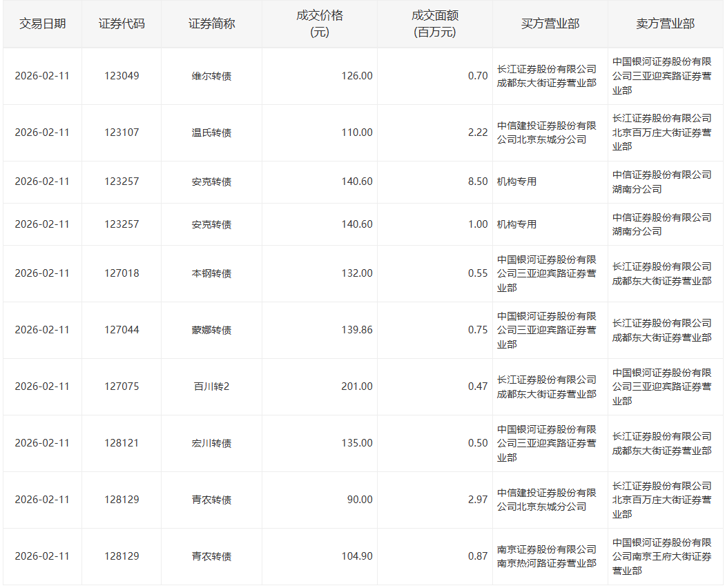Screen dimensions: 725x588
Task: Click the 维尔转债 security name
Action: [211, 77]
